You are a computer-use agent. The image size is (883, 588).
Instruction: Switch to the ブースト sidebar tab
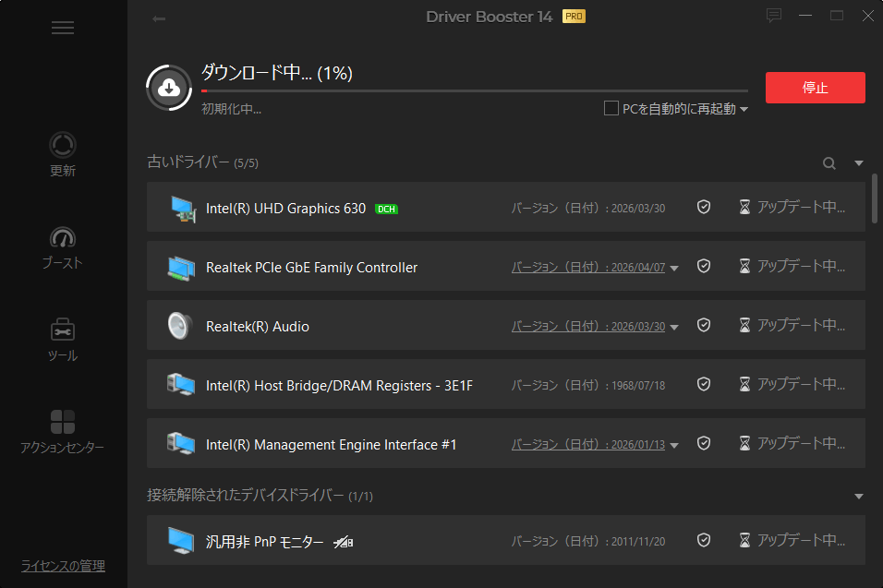coord(63,247)
